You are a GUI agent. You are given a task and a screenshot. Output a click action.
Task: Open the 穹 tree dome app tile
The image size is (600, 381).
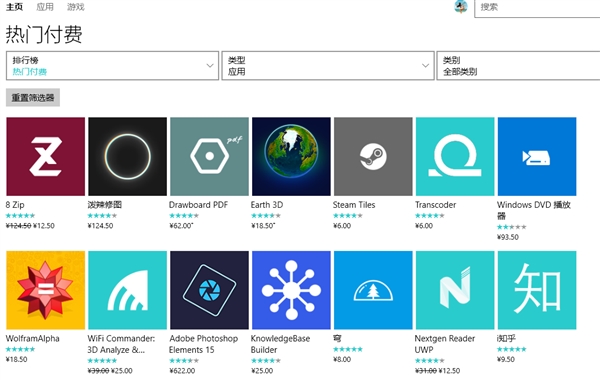click(x=373, y=290)
